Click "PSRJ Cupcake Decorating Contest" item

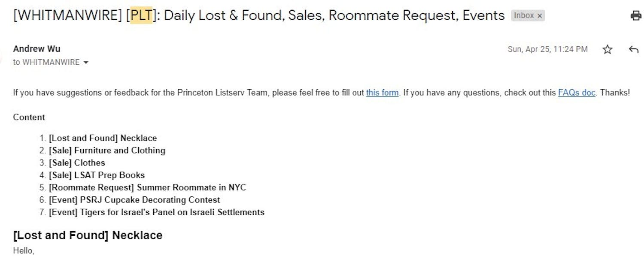pos(134,200)
